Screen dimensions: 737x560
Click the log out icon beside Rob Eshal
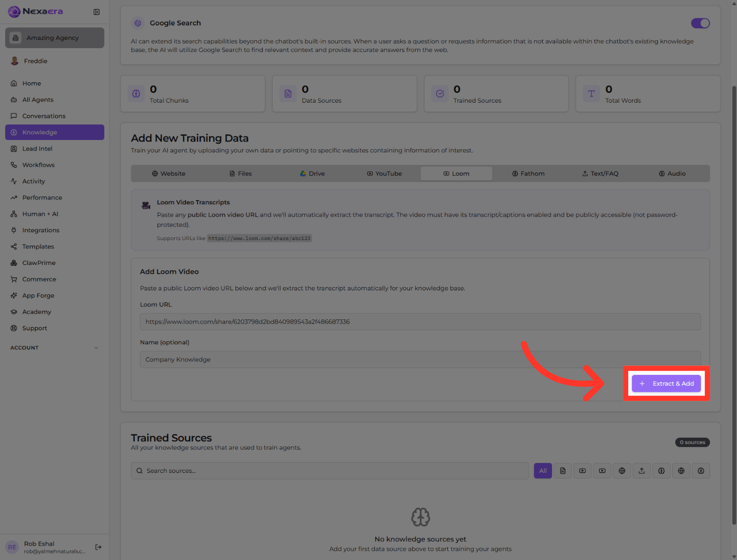pos(98,547)
